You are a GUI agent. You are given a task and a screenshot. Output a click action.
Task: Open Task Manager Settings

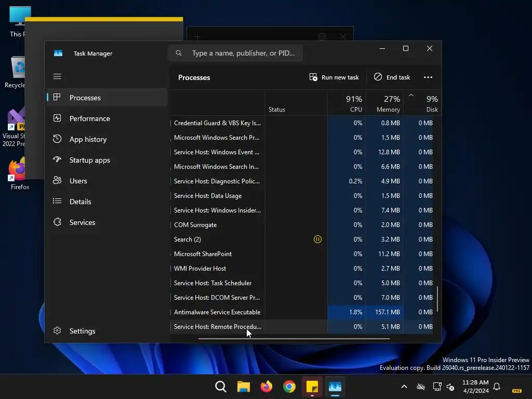(107, 330)
